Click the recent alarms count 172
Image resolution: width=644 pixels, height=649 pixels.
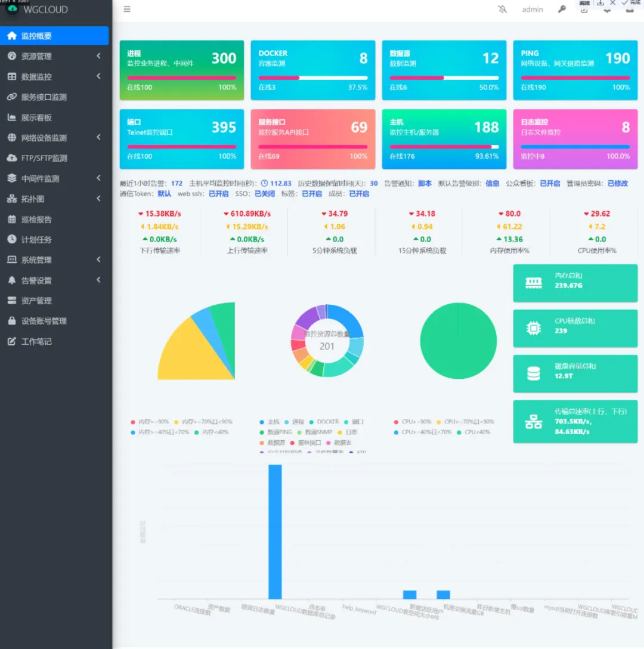tap(177, 183)
